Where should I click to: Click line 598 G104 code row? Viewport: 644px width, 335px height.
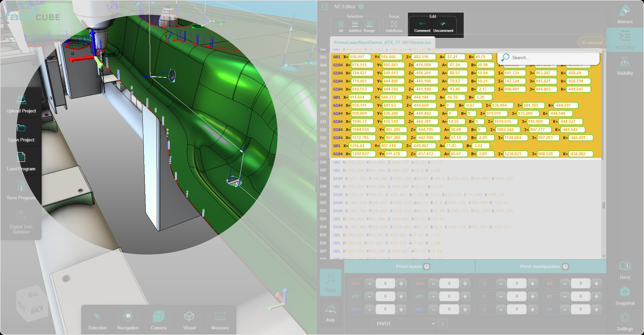coord(423,179)
